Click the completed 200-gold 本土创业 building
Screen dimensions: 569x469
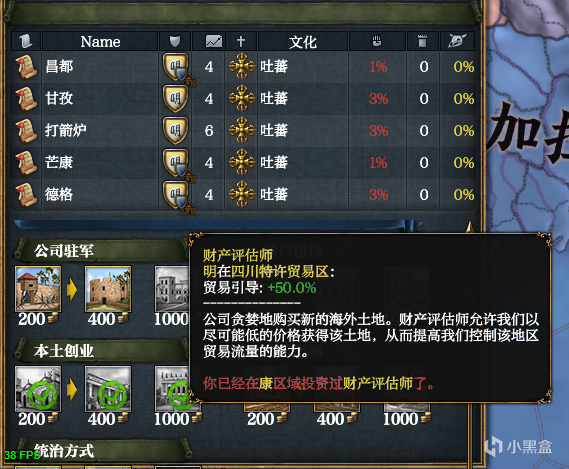[38, 389]
